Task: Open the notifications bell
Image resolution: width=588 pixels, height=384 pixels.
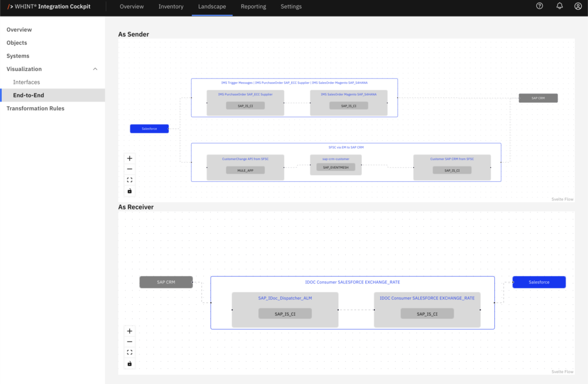Action: 559,6
